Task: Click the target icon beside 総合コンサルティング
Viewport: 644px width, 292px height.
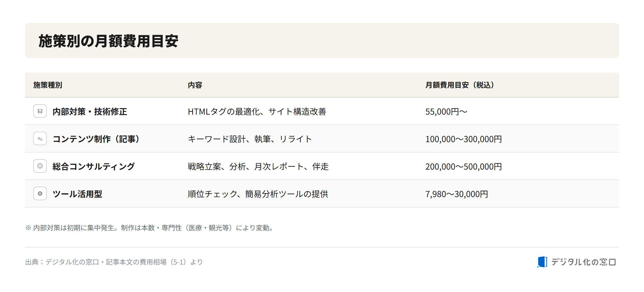Action: [40, 166]
